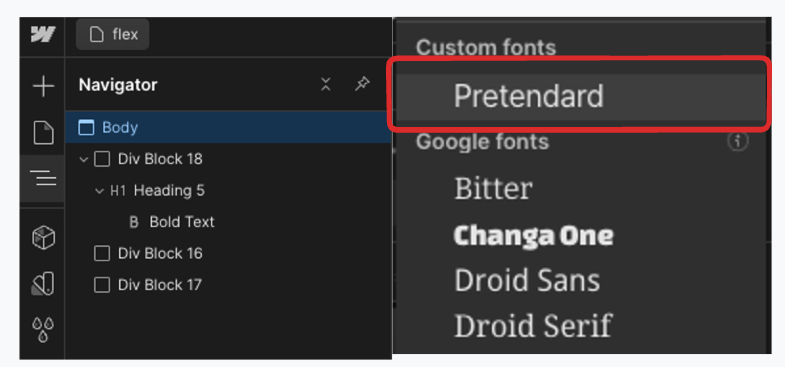
Task: Choose Pretendard custom font
Action: tap(581, 96)
